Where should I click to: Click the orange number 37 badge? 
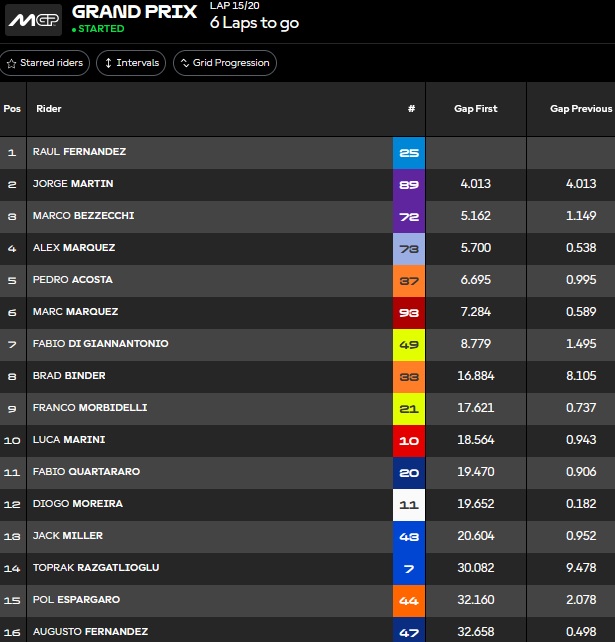[x=409, y=280]
